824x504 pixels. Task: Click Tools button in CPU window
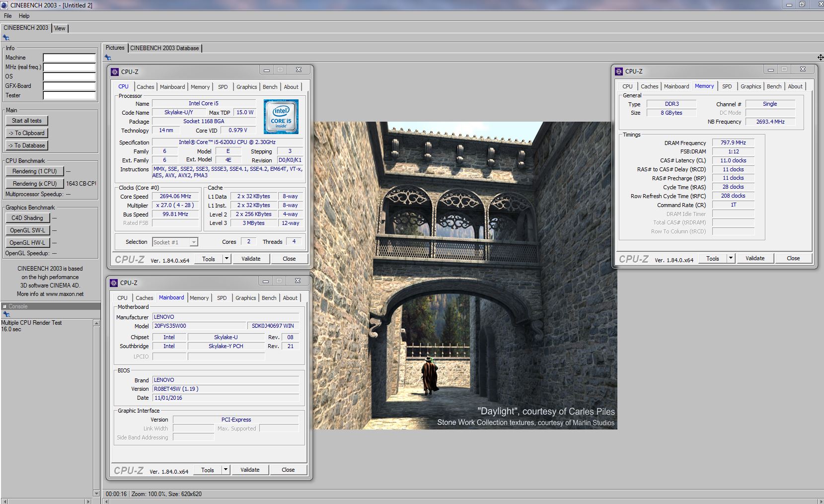coord(209,259)
